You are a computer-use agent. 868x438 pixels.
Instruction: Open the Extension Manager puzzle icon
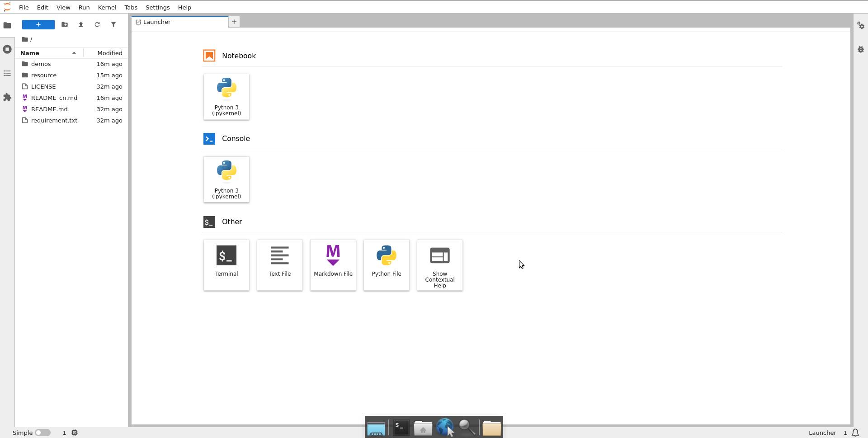7,97
